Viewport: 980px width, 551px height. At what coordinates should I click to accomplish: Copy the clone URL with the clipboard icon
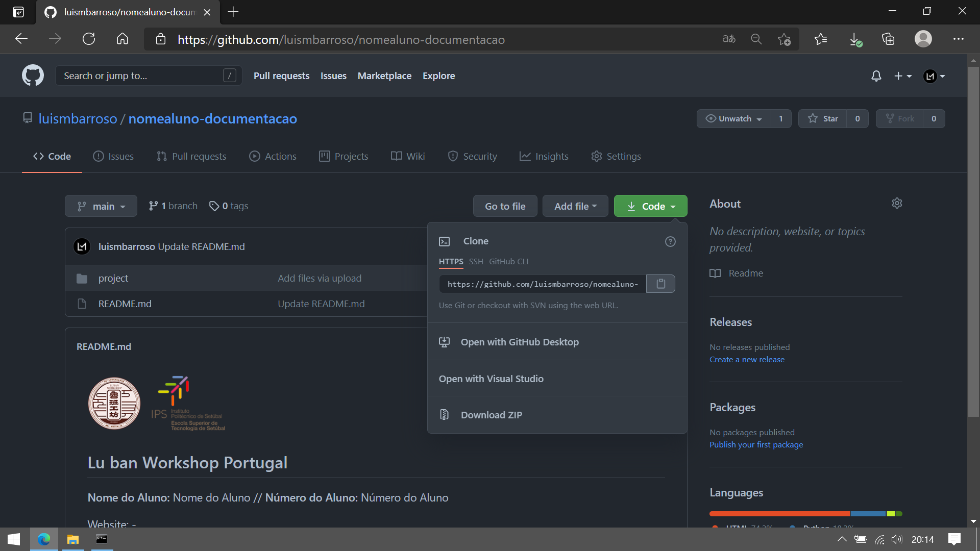(x=660, y=284)
